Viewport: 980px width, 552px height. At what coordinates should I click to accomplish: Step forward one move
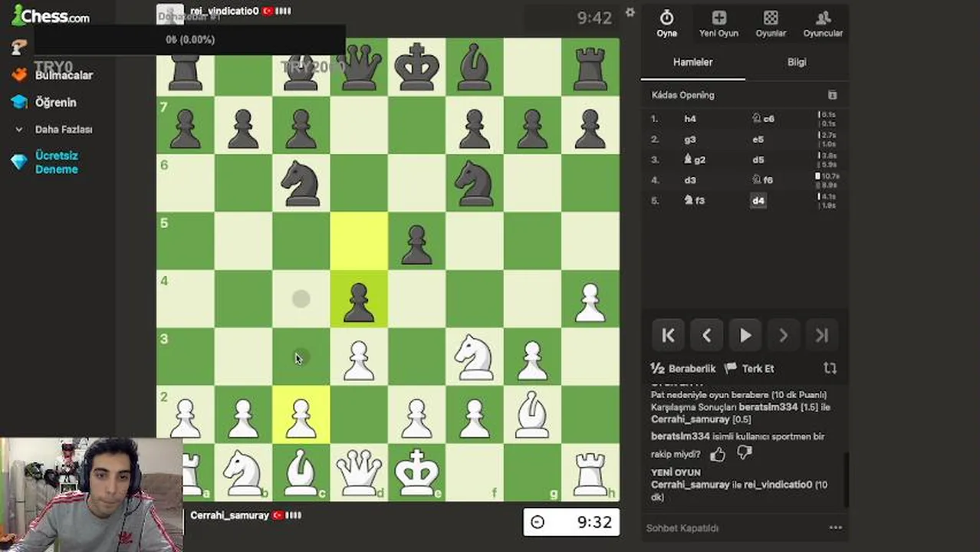pyautogui.click(x=783, y=335)
